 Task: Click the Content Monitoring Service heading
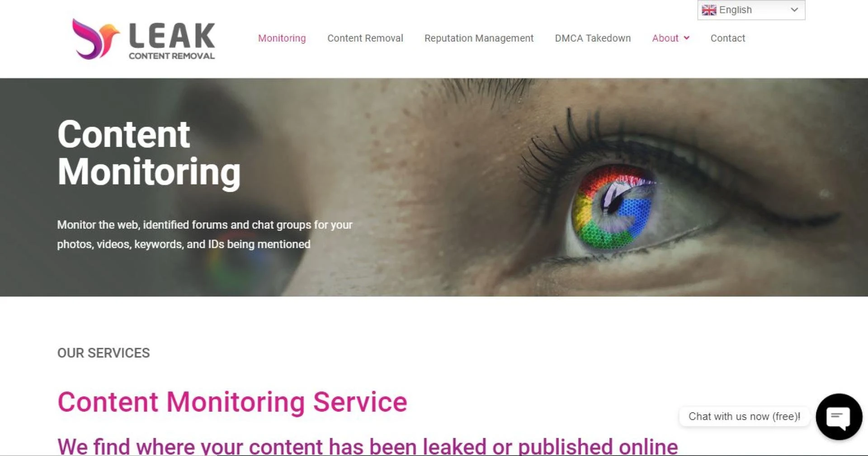232,402
